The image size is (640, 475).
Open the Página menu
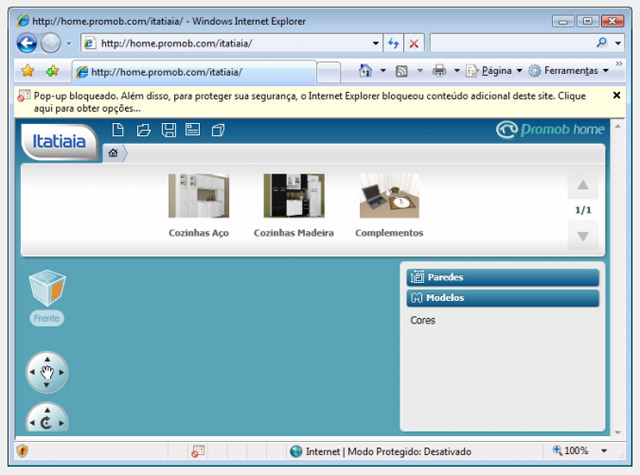coord(494,71)
